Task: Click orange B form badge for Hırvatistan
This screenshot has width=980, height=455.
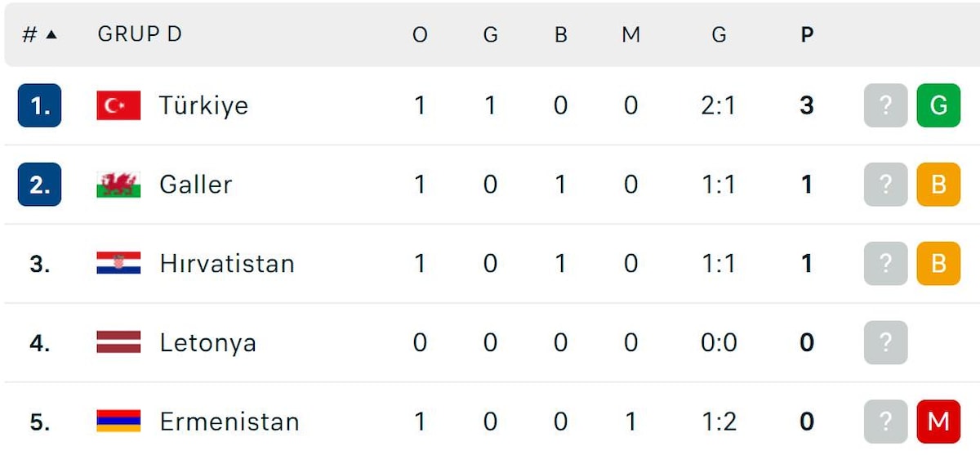Action: click(938, 263)
